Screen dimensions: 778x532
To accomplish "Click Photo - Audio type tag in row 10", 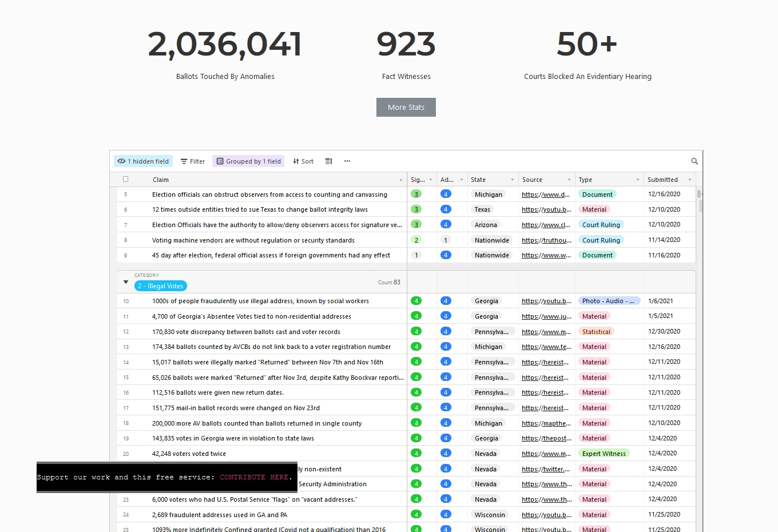I will (609, 301).
